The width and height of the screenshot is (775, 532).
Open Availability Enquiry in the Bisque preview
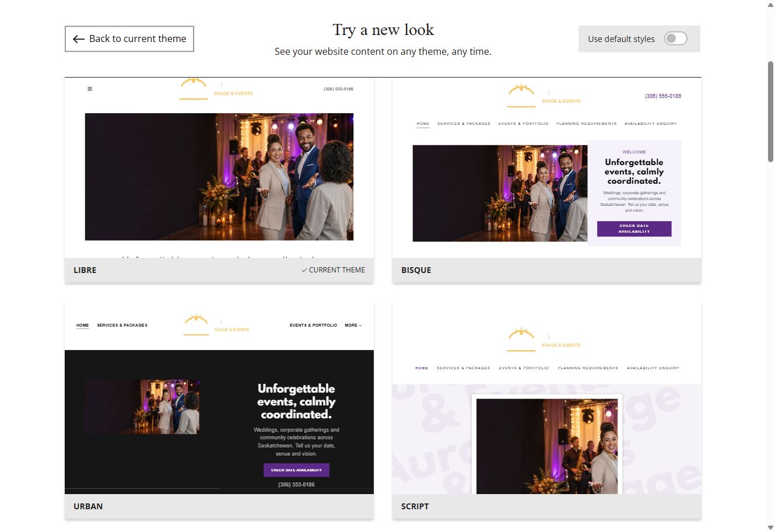coord(651,124)
